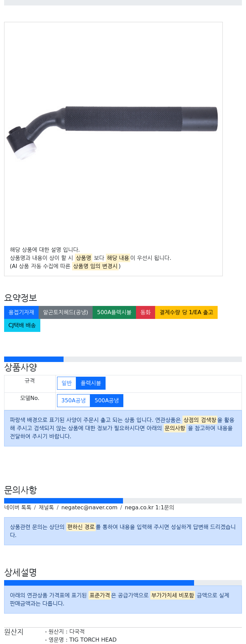
Task: Select the 일반 specification option
Action: (67, 383)
